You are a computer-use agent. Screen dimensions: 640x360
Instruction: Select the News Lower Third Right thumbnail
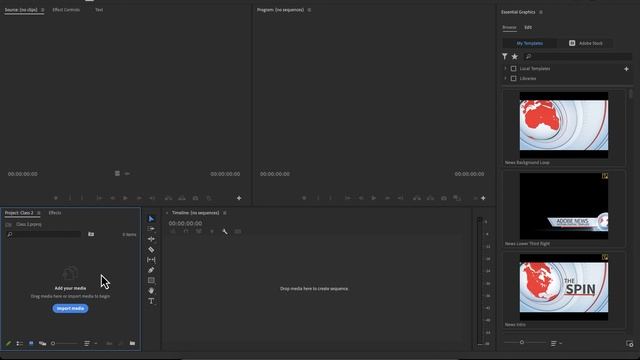coord(564,206)
